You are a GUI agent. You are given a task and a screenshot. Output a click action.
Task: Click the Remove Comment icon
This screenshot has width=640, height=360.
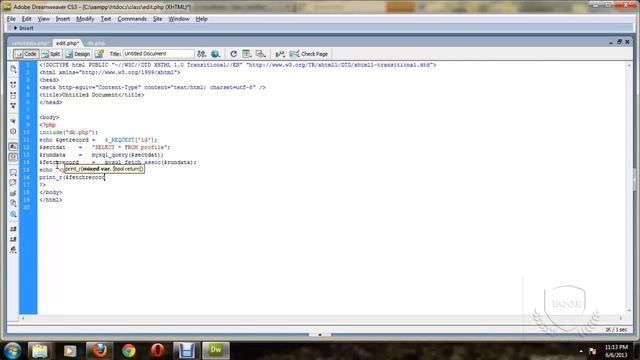click(x=13, y=182)
